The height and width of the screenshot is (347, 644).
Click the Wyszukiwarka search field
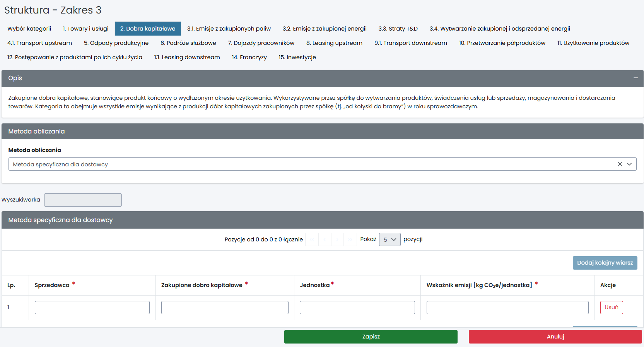pos(83,200)
